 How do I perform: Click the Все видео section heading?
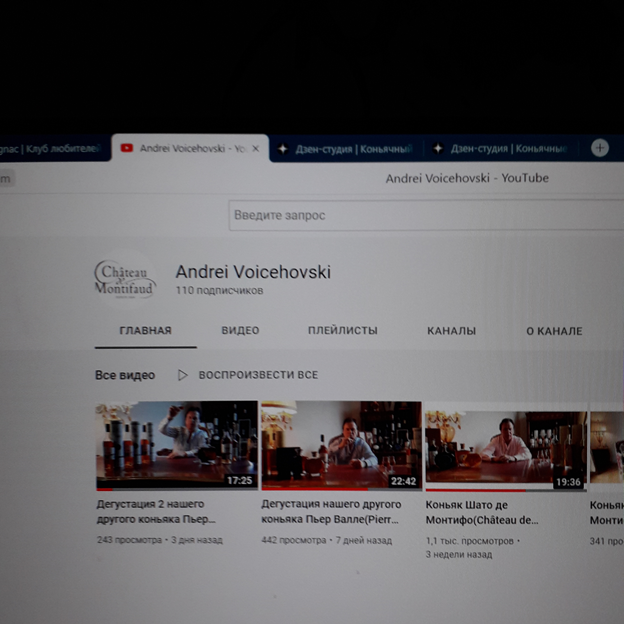(x=125, y=375)
